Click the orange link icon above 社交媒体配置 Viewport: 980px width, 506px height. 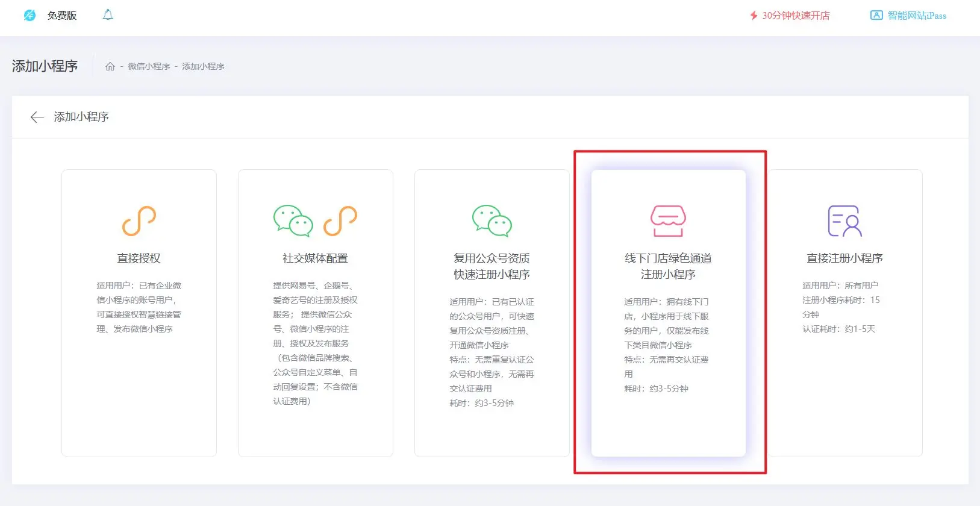tap(340, 221)
